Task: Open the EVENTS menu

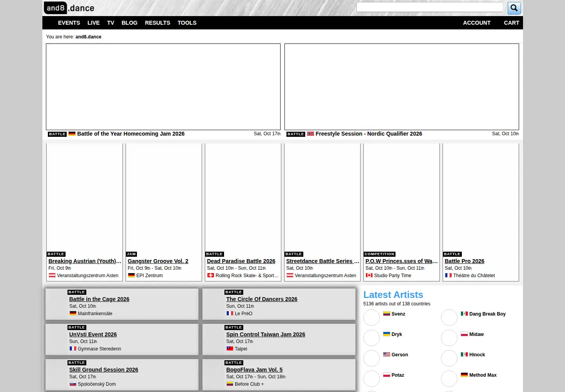Action: [69, 23]
